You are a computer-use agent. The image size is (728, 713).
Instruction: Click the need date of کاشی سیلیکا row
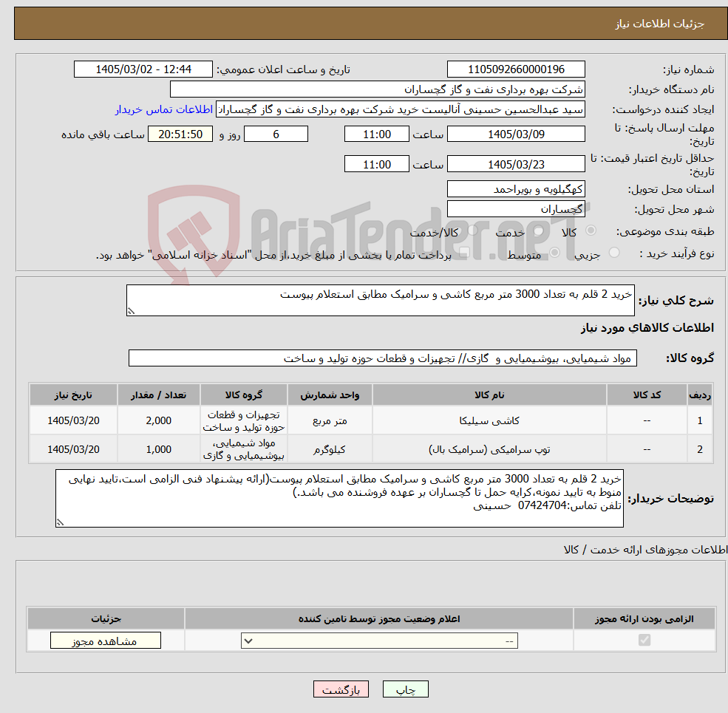click(73, 420)
